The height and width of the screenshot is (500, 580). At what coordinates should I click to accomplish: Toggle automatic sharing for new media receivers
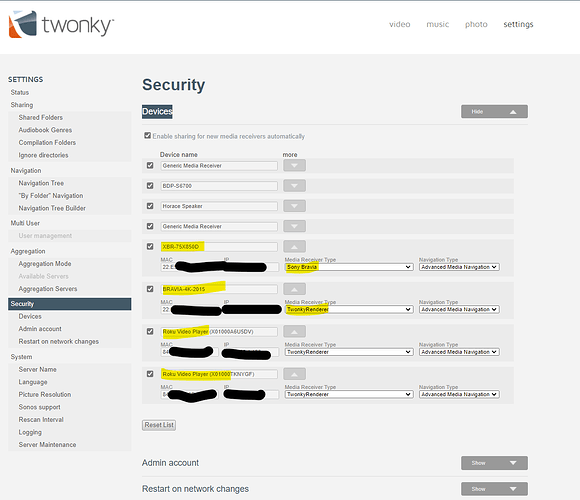click(x=148, y=136)
